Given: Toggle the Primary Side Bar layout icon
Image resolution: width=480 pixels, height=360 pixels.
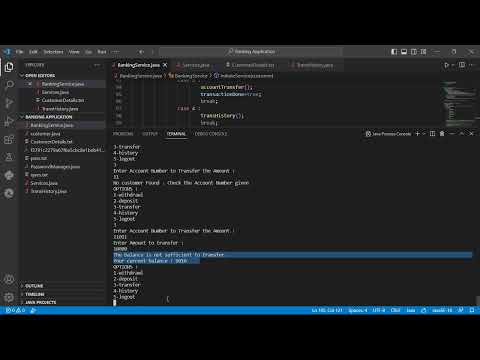Looking at the screenshot, I should coord(394,52).
